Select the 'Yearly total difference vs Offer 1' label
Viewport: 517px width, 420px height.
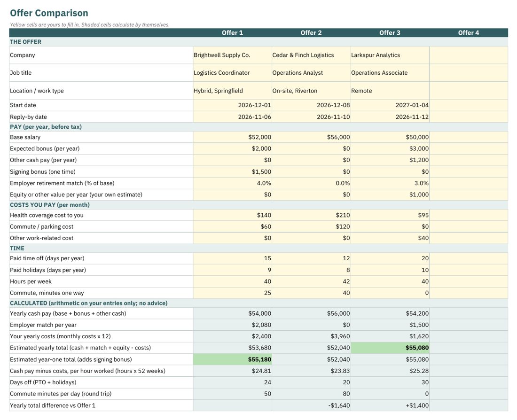click(53, 405)
